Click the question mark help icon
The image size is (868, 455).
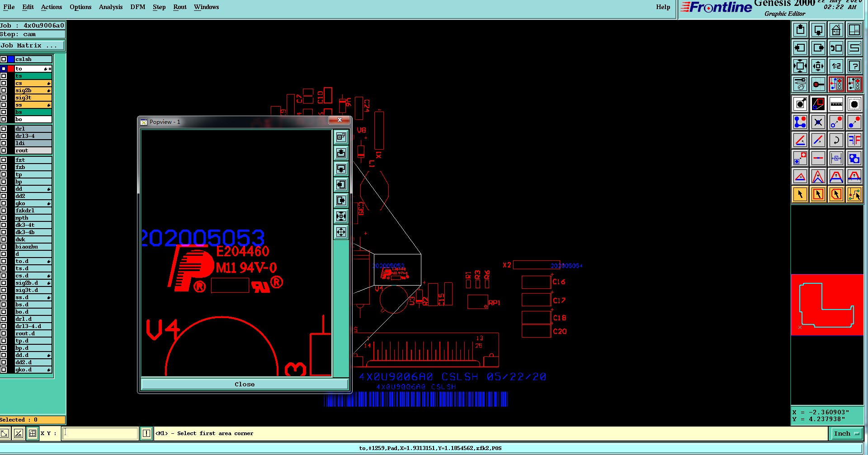[854, 66]
